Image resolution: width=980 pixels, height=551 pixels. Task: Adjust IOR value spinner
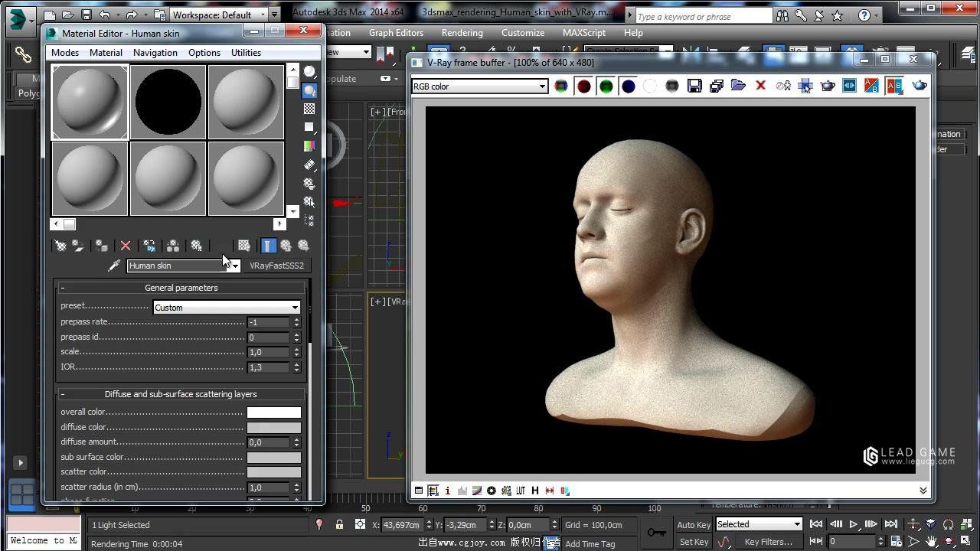tap(296, 367)
